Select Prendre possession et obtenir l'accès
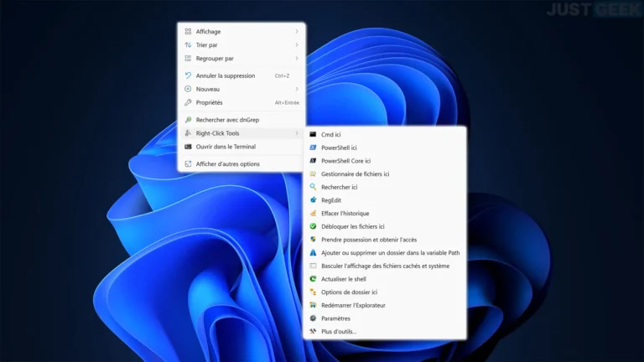 [385, 240]
